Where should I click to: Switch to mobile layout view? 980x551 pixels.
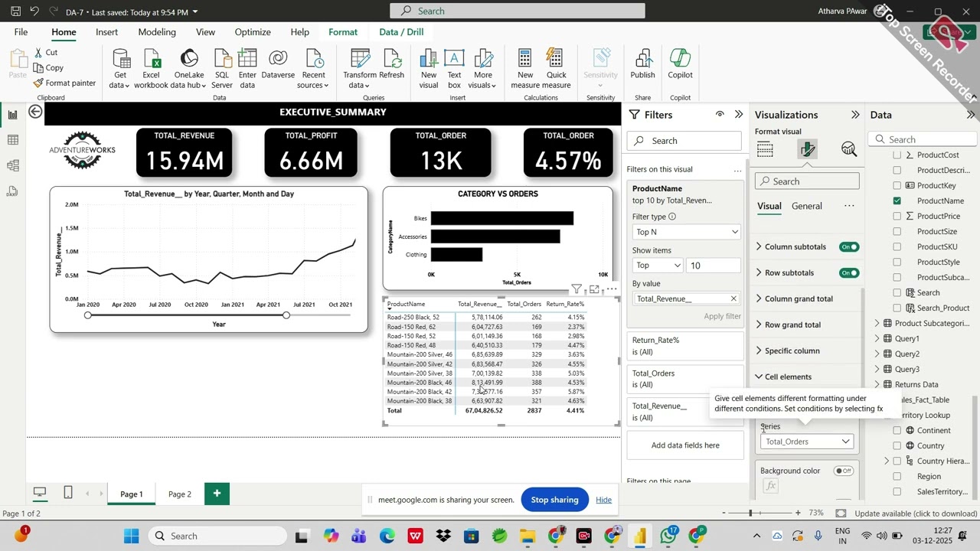[x=68, y=493]
